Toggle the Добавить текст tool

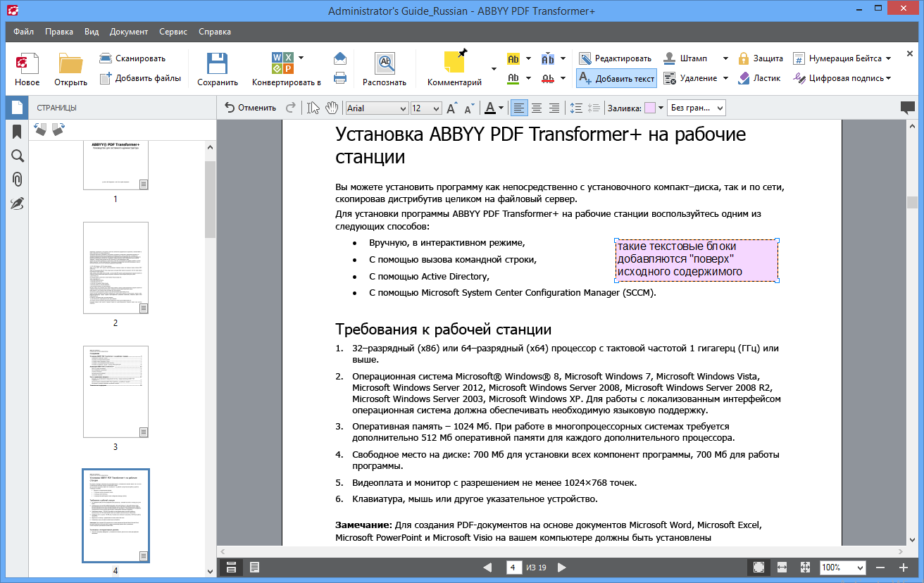click(x=616, y=78)
